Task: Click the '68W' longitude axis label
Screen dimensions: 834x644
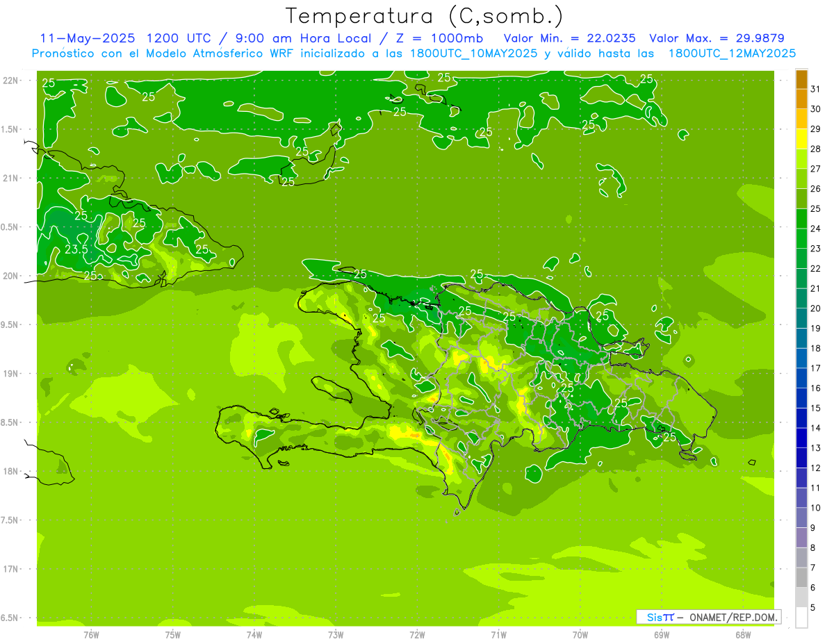Action: tap(743, 635)
